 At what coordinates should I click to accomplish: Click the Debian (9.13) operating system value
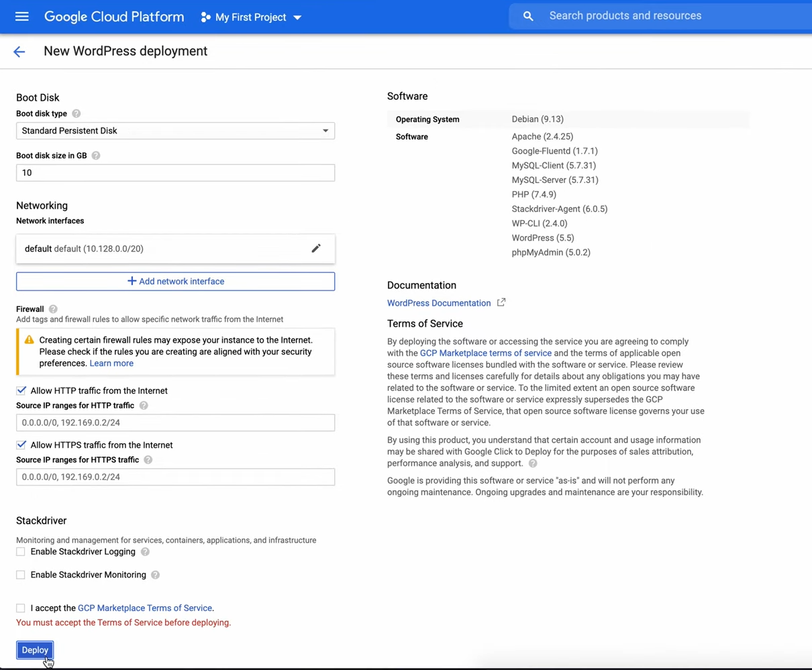coord(538,119)
